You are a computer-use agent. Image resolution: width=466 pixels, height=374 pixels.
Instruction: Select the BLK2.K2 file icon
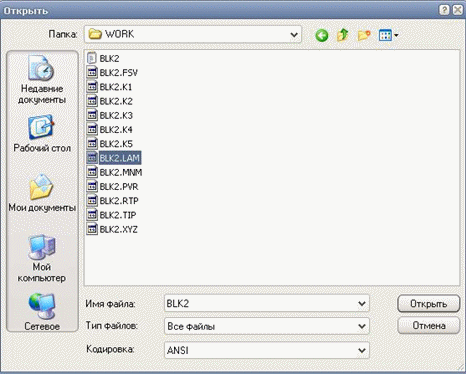pos(91,101)
